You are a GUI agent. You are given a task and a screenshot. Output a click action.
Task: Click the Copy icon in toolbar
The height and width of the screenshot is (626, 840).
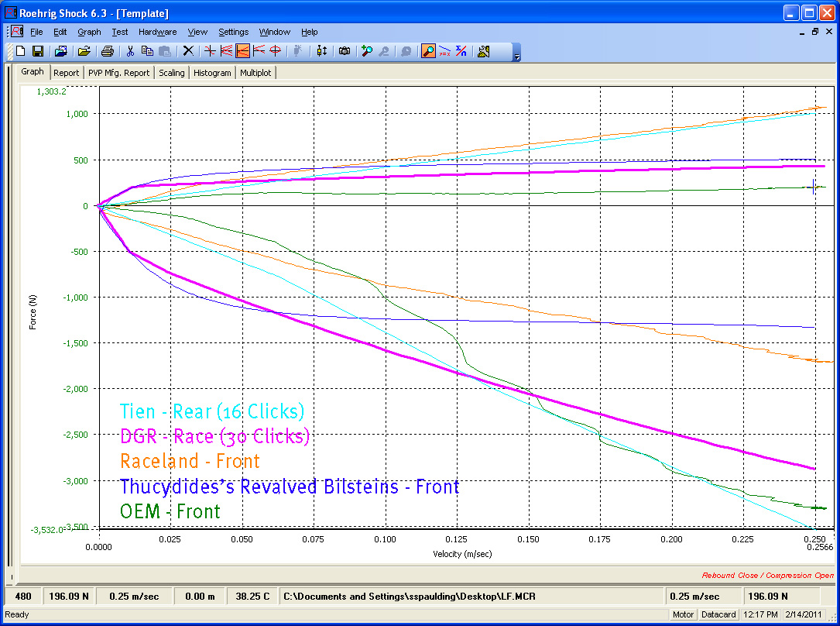pyautogui.click(x=147, y=51)
